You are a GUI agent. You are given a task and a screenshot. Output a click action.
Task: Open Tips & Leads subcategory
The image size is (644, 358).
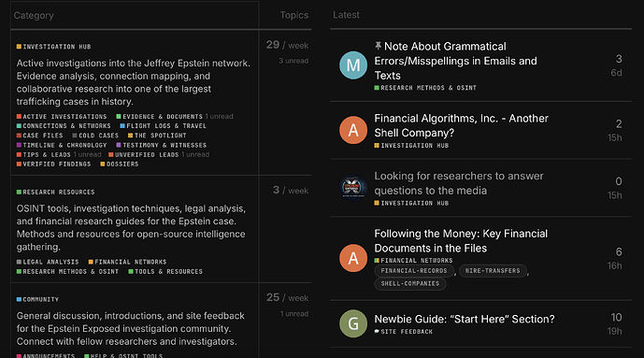click(44, 155)
